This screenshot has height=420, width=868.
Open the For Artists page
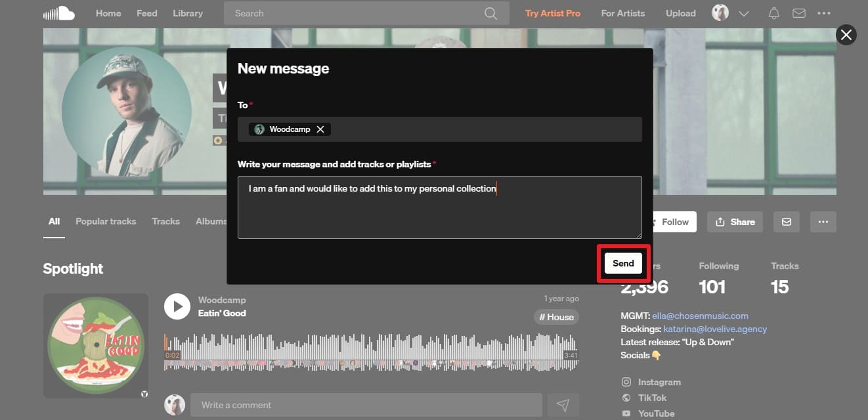pyautogui.click(x=623, y=13)
